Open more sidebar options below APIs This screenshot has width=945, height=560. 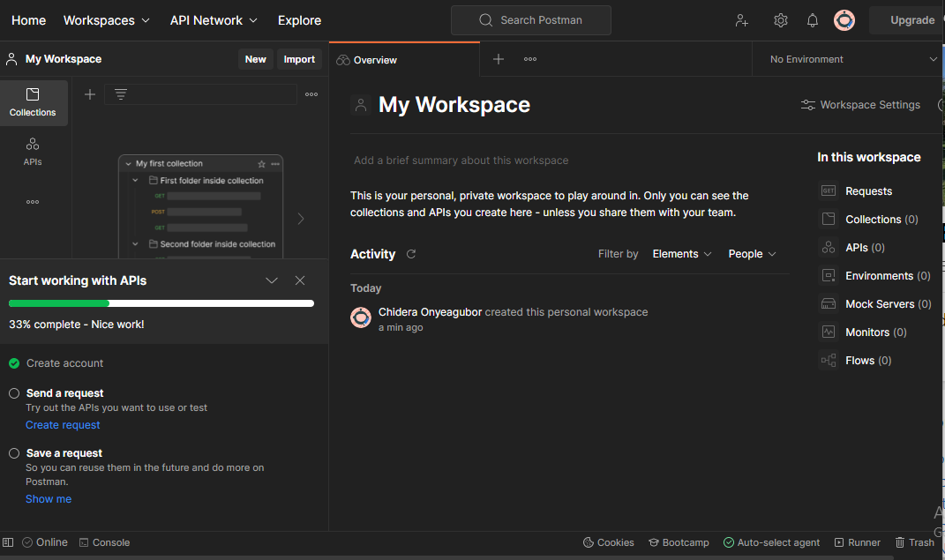(x=33, y=202)
